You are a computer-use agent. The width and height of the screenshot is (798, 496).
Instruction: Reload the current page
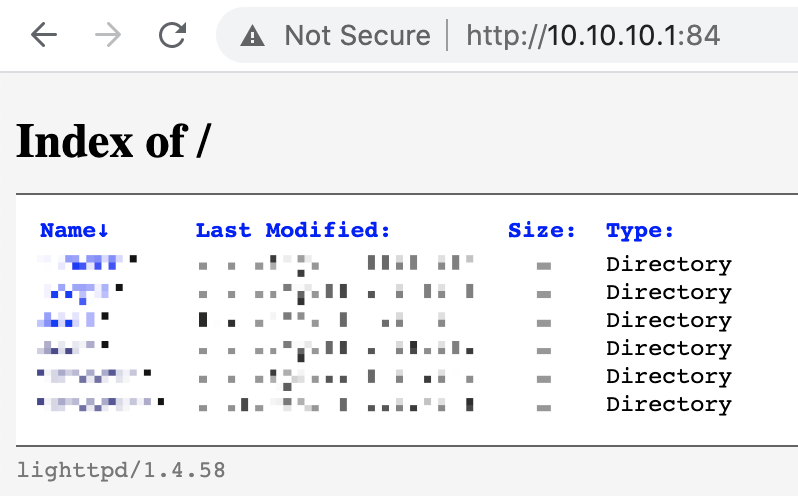pyautogui.click(x=173, y=36)
